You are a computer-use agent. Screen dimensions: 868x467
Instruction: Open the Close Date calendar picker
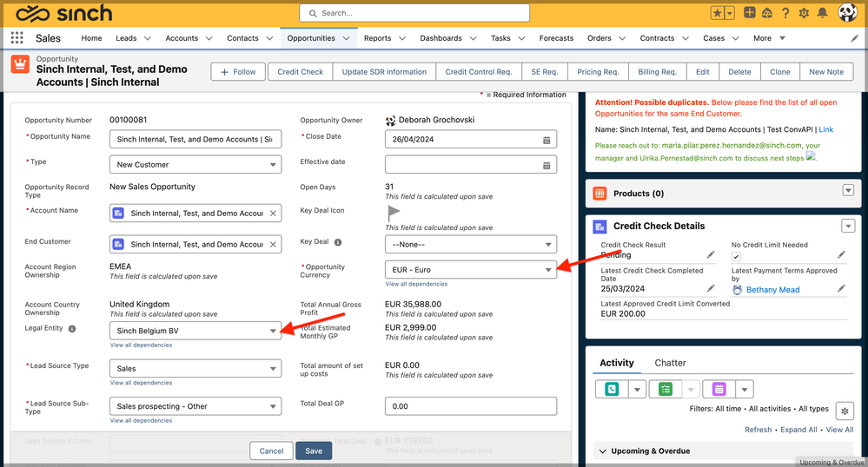[547, 140]
